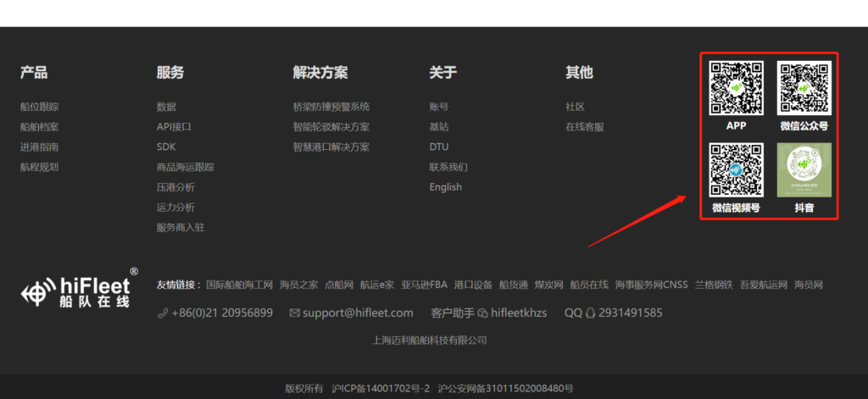Visit 亚马逊FBA friend link
Image resolution: width=868 pixels, height=399 pixels.
(424, 285)
